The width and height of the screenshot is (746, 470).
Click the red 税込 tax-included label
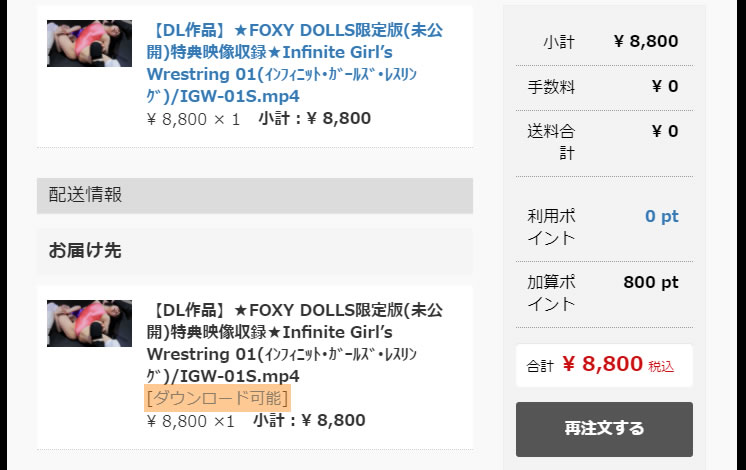pos(661,367)
